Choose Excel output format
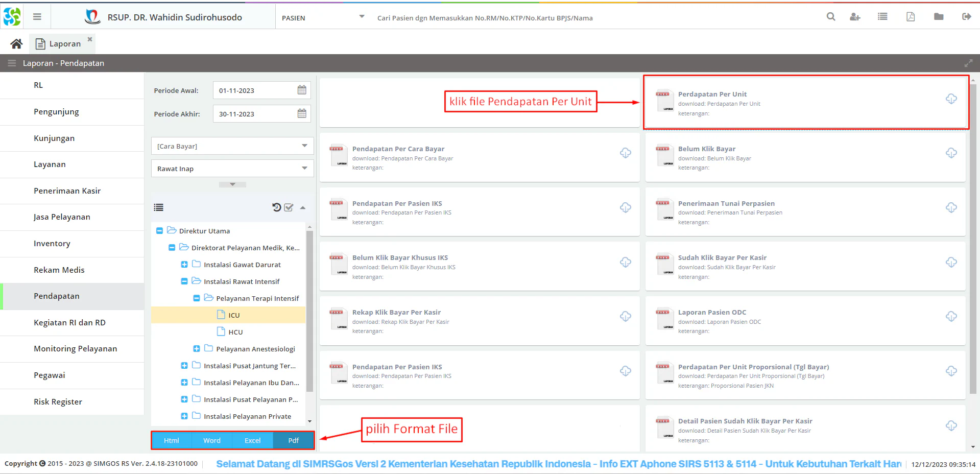 (x=252, y=440)
